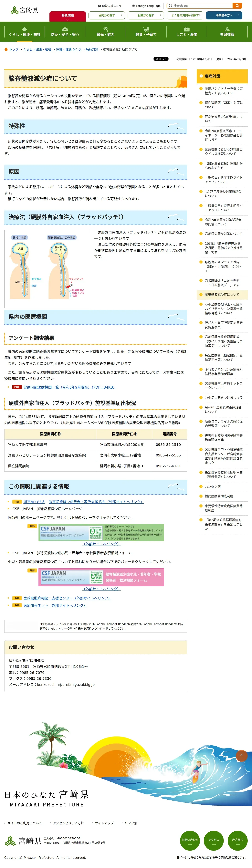Open 目的から探す dropdown
This screenshot has height=868, width=252.
pyautogui.click(x=107, y=15)
